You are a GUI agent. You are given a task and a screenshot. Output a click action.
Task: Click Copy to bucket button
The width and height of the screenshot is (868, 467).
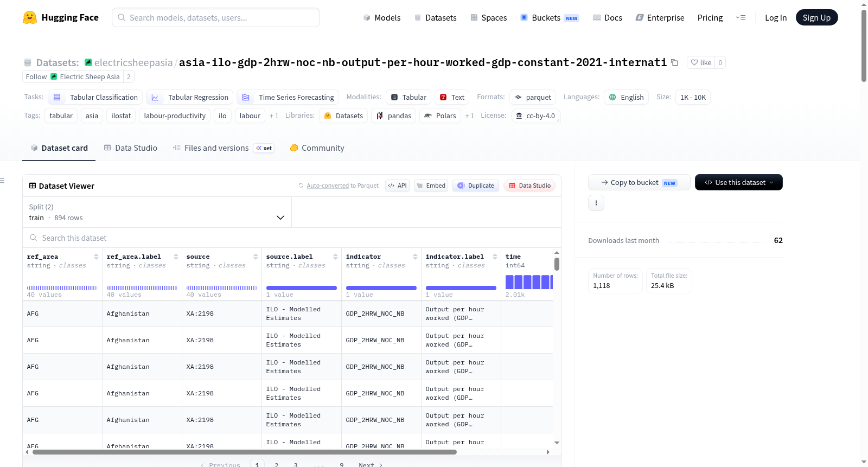coord(639,182)
